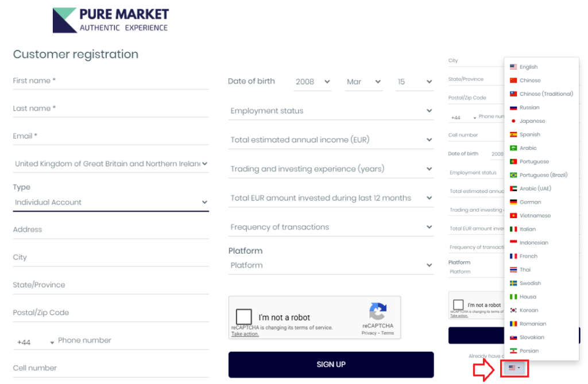Click the South Korean flag icon

[x=513, y=310]
